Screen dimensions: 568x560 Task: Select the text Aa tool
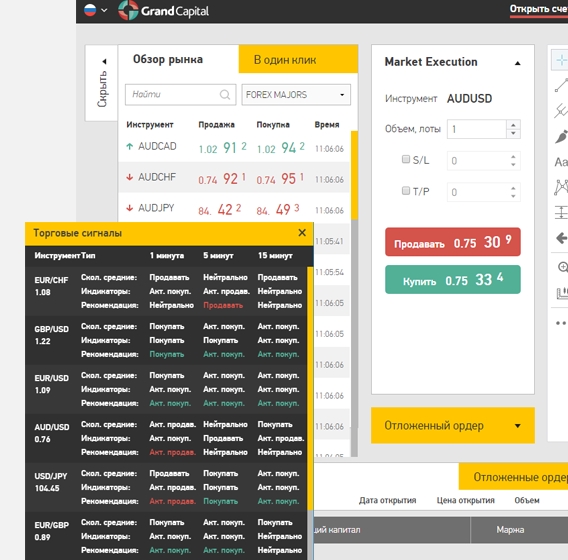(561, 162)
